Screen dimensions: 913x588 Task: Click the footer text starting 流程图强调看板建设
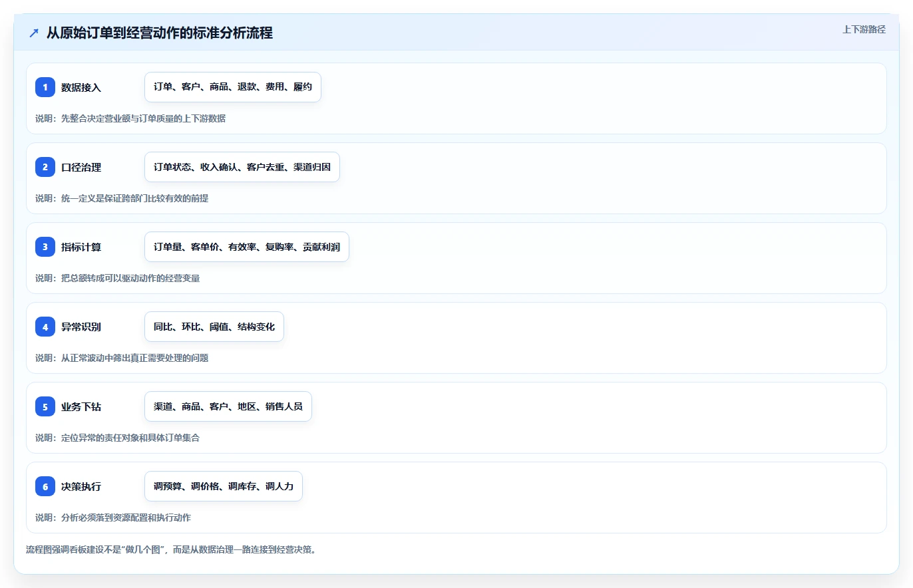point(170,549)
